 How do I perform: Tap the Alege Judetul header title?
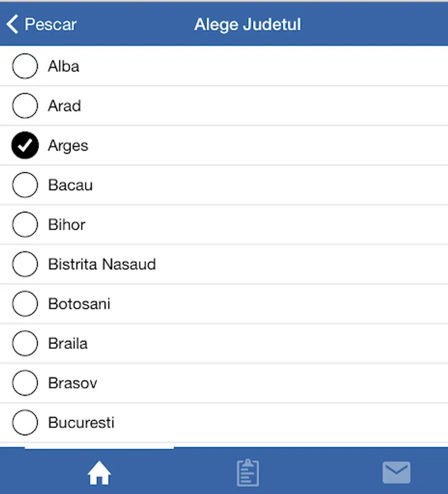click(x=248, y=25)
